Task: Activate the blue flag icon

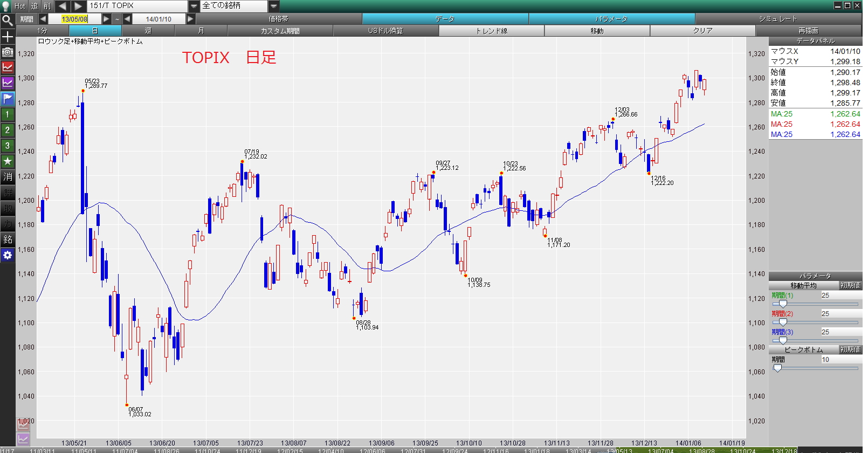Action: coord(8,99)
